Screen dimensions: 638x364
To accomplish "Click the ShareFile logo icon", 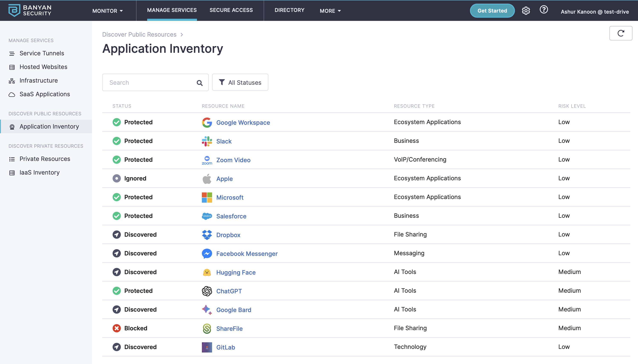I will point(207,328).
